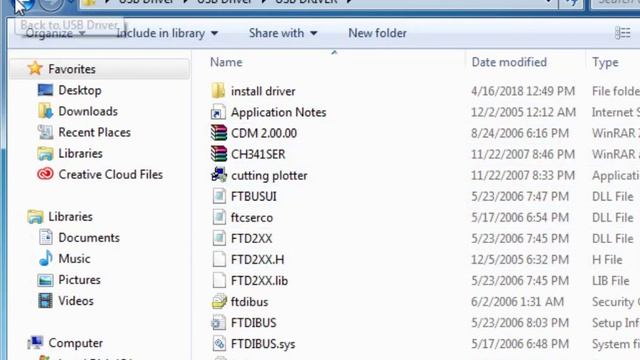Create a New folder

[x=377, y=33]
